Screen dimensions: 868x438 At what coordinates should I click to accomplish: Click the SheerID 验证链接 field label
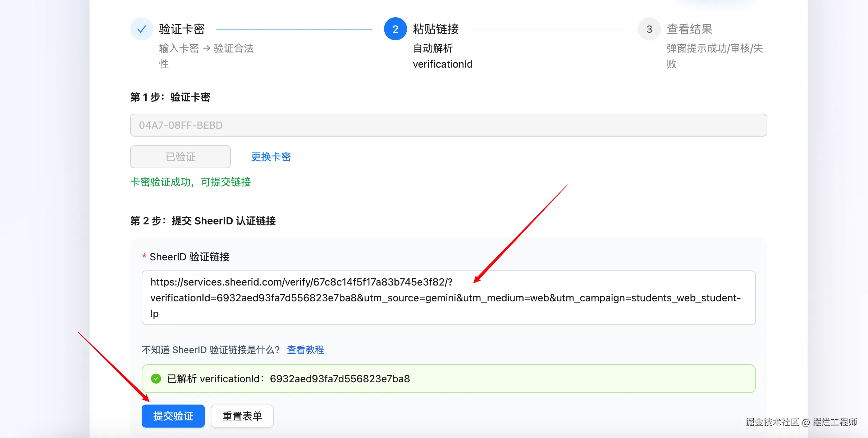[189, 257]
